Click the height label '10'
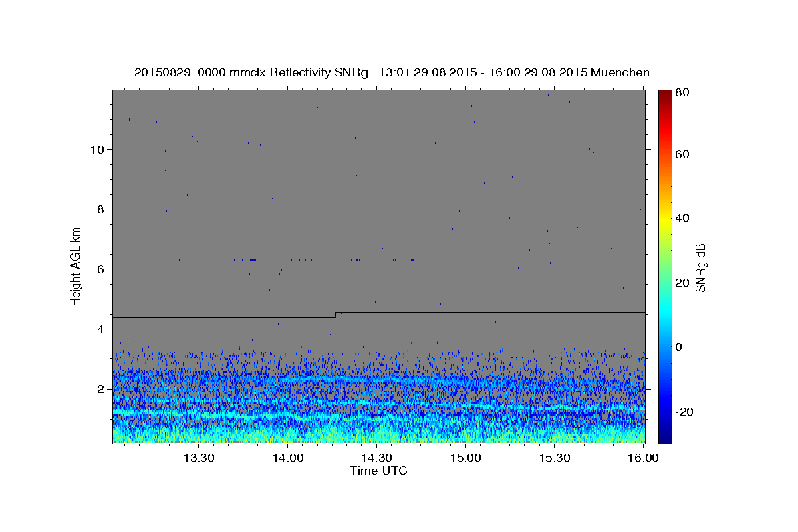 (99, 149)
